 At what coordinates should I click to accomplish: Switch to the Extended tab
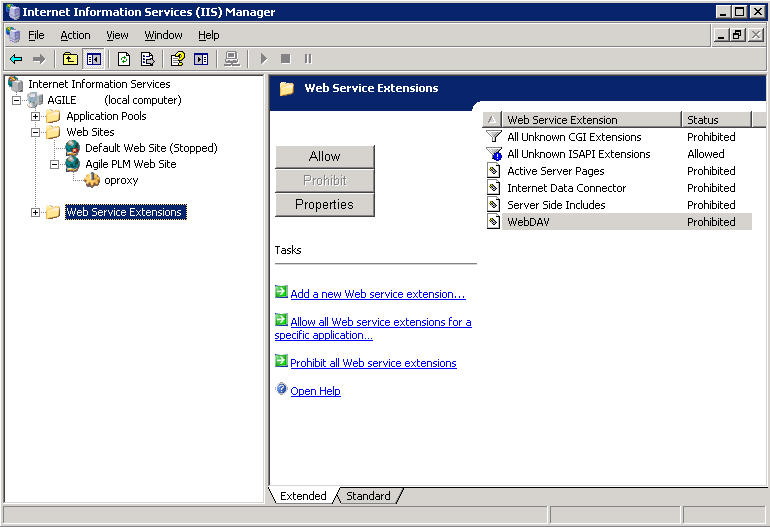303,496
